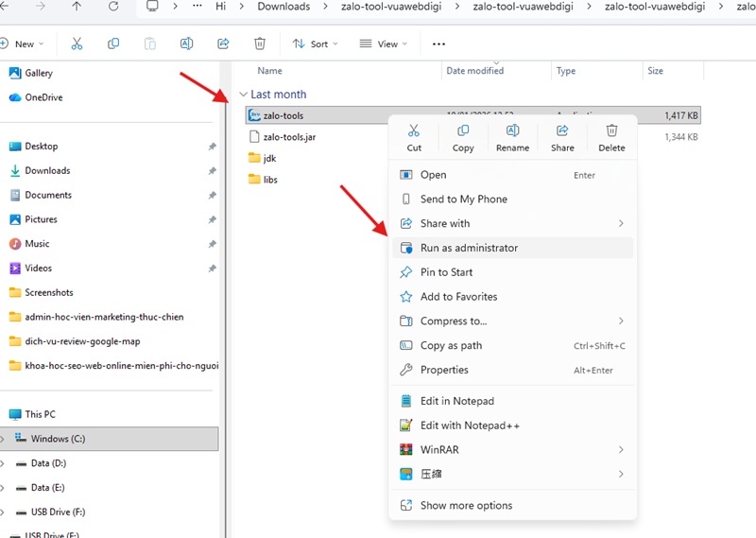Screen dimensions: 756x538
Task: Open OneDrive in the navigation pane
Action: [x=36, y=97]
